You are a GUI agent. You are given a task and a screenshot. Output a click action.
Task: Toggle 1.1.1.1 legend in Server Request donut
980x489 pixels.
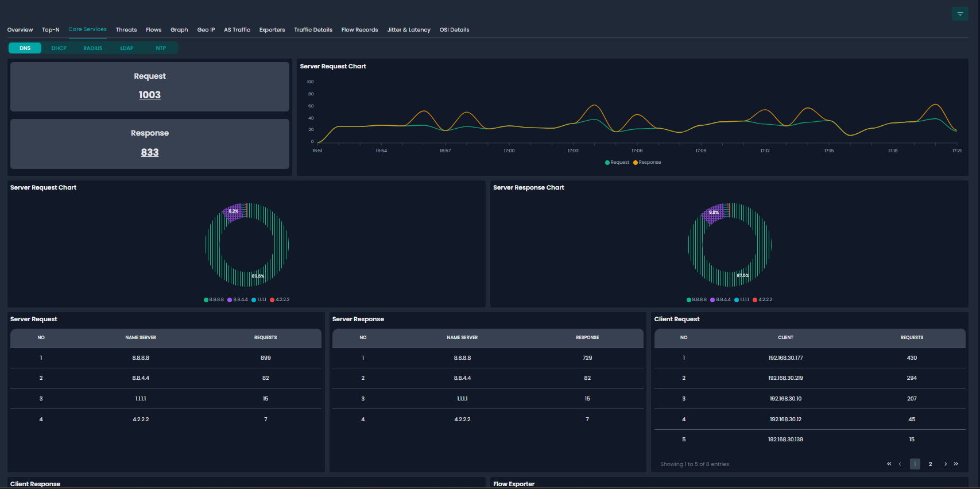[259, 300]
